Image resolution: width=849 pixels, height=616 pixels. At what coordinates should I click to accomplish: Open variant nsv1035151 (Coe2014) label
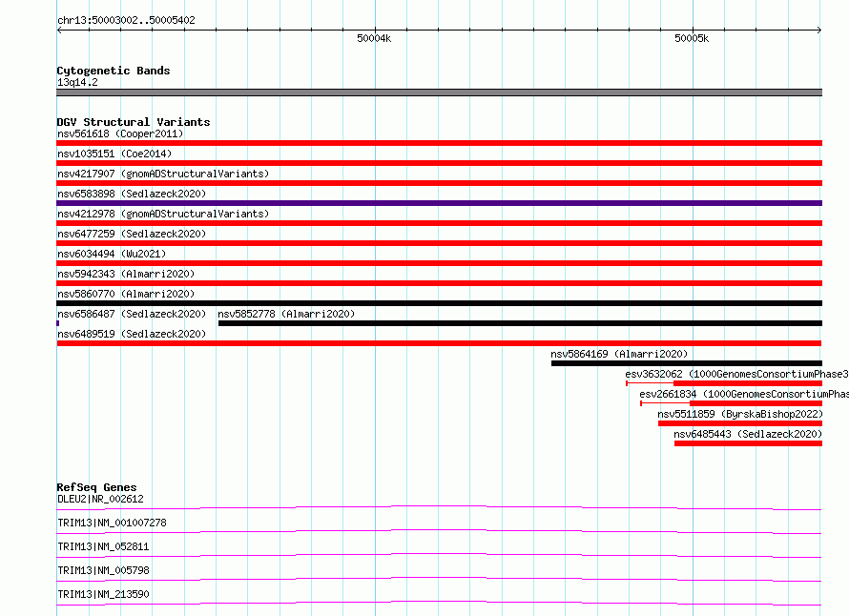click(114, 154)
